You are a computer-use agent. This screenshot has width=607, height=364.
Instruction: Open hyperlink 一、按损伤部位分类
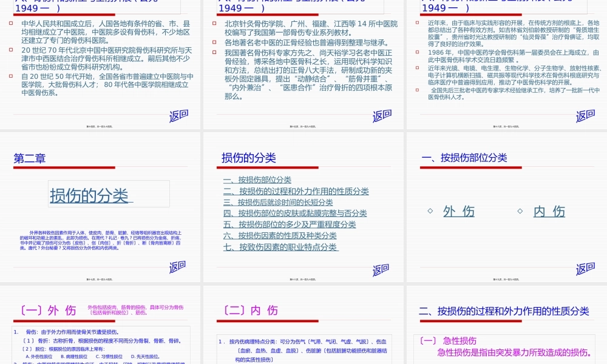tap(259, 180)
